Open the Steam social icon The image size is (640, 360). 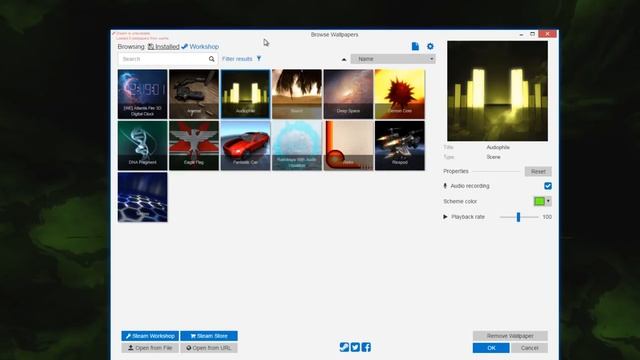point(344,347)
